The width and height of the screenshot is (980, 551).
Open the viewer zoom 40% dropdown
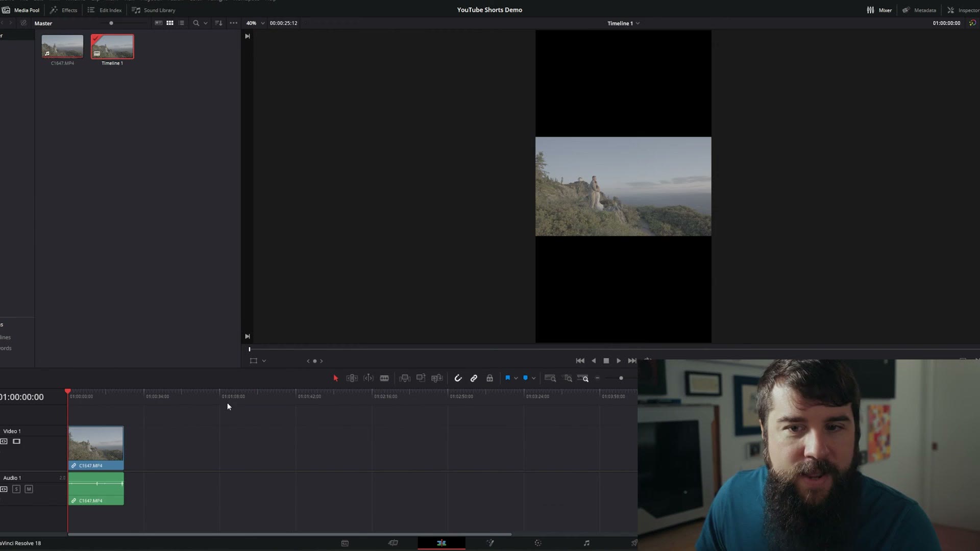pos(255,23)
